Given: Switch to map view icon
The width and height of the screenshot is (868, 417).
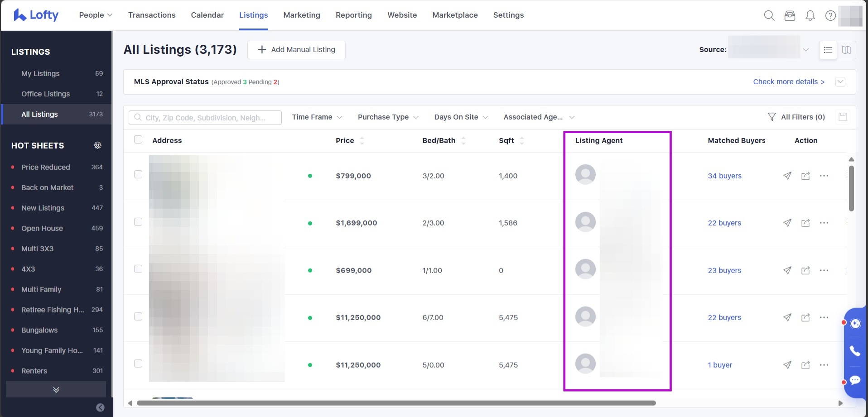Looking at the screenshot, I should pos(846,50).
